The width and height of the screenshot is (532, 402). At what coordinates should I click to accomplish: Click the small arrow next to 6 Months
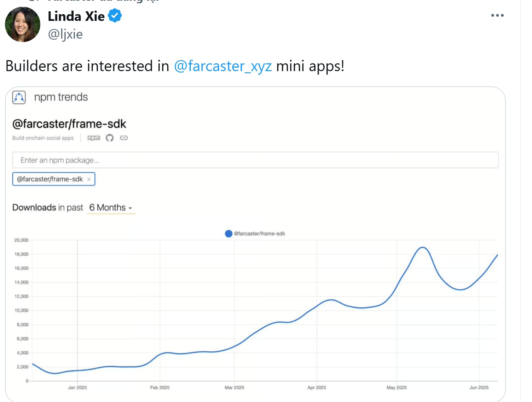(x=130, y=208)
